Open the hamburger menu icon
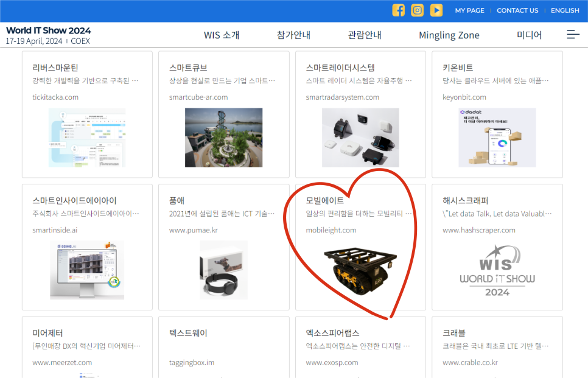Image resolution: width=588 pixels, height=378 pixels. (573, 35)
